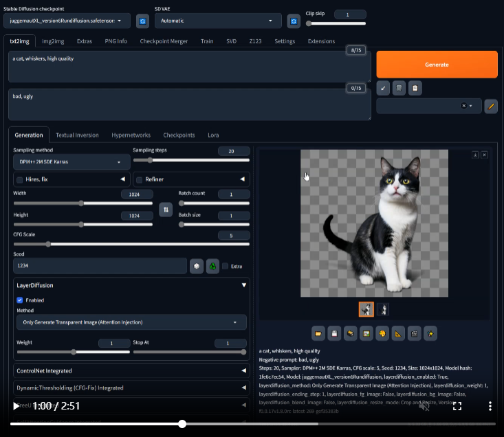Open the Settings tab
The width and height of the screenshot is (504, 437).
[285, 41]
